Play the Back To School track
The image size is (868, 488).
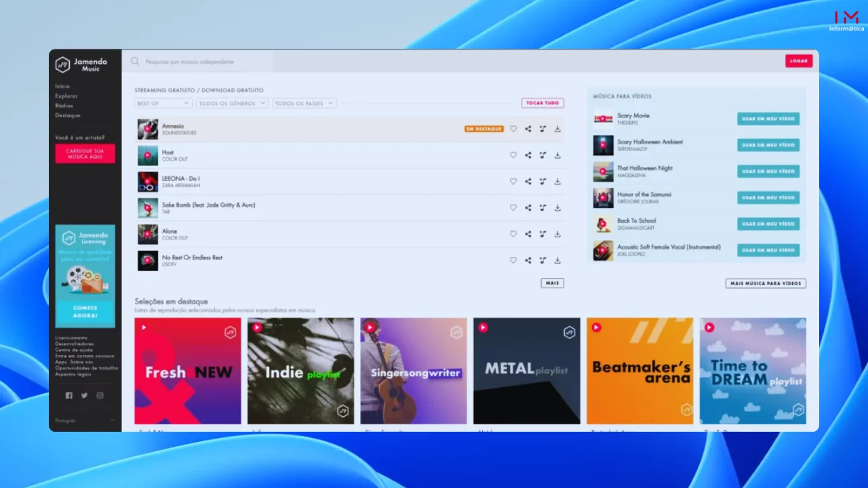[603, 224]
